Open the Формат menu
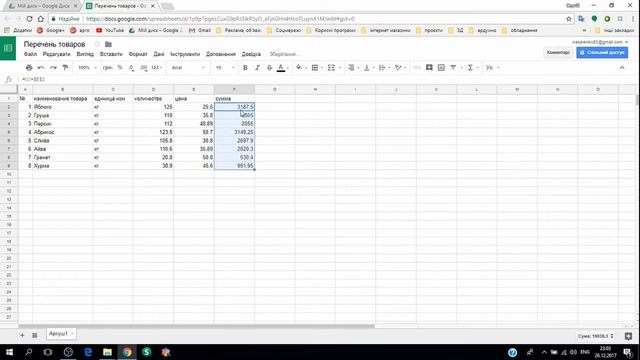This screenshot has height=360, width=640. [138, 54]
